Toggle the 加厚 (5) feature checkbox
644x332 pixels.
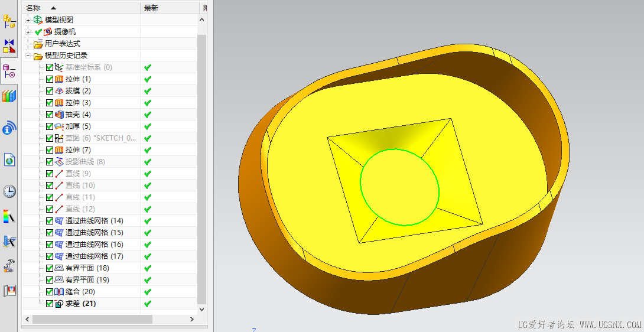point(50,126)
